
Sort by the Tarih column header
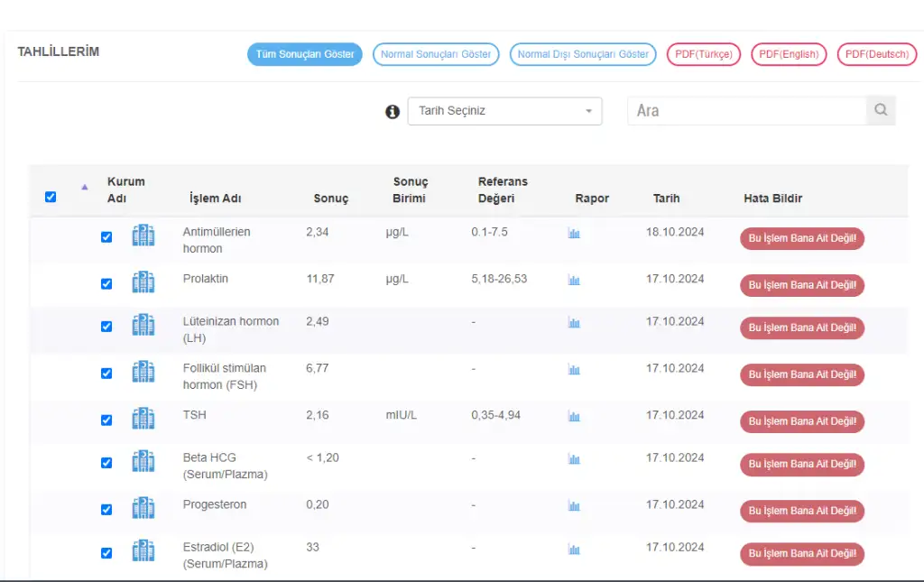click(x=666, y=199)
